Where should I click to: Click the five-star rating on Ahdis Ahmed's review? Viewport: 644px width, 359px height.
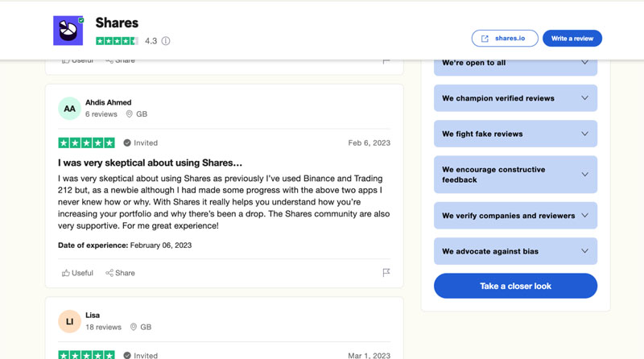(x=86, y=142)
